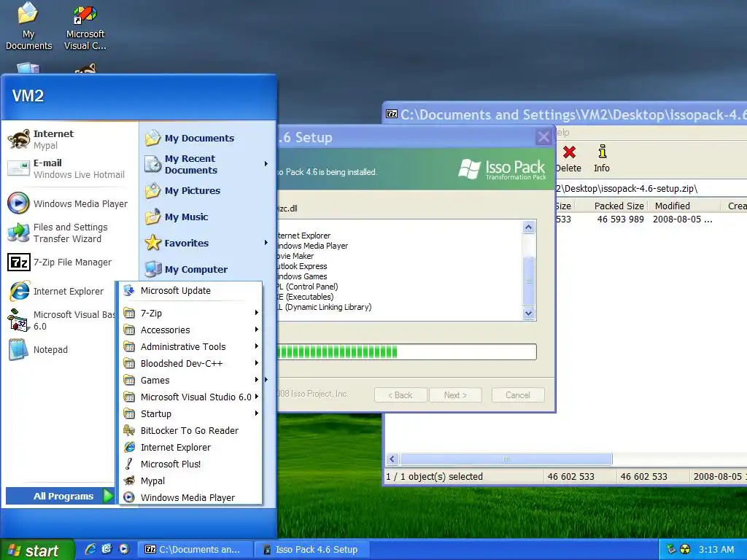747x560 pixels.
Task: Click Back in Isso Pack Setup
Action: click(x=400, y=394)
